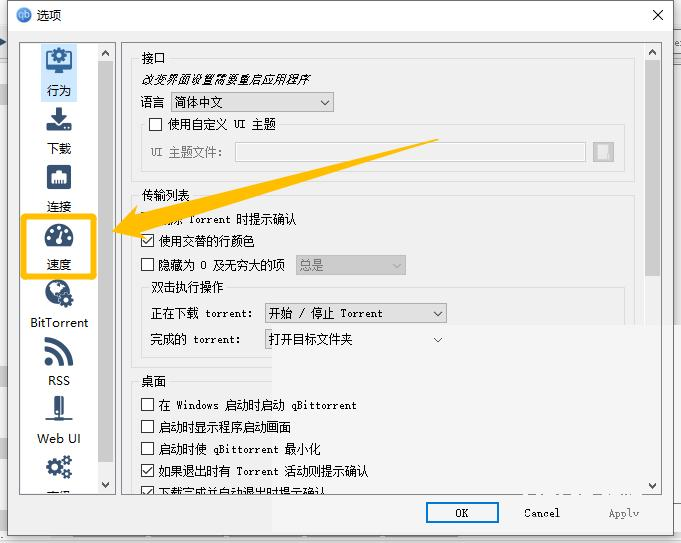Image resolution: width=681 pixels, height=543 pixels.
Task: Click the Apply button
Action: (624, 513)
